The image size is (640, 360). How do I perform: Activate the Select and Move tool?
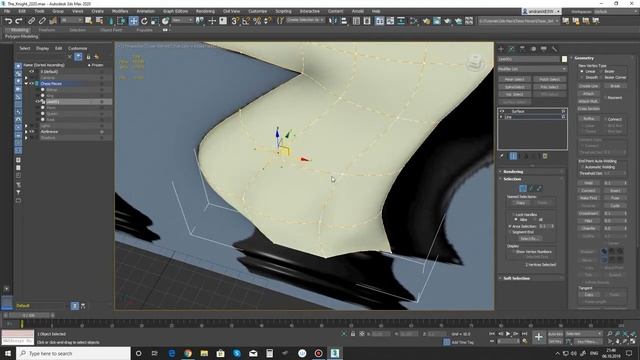(x=133, y=21)
